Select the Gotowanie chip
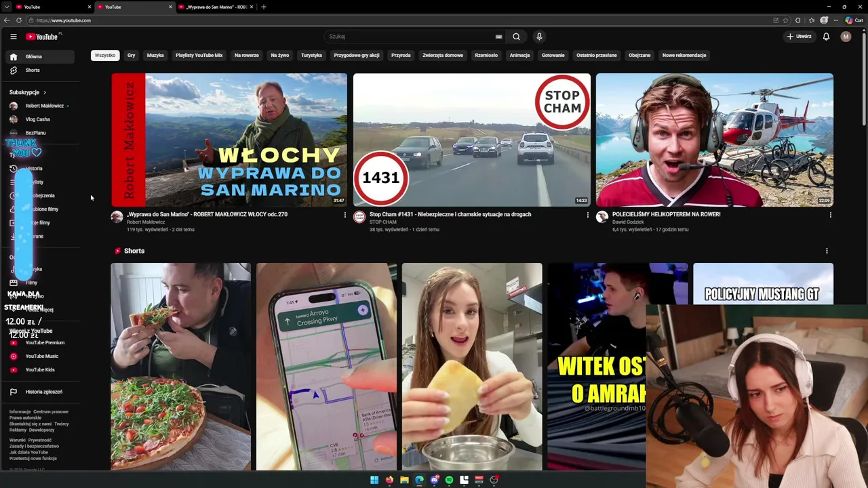This screenshot has height=488, width=868. tap(553, 56)
